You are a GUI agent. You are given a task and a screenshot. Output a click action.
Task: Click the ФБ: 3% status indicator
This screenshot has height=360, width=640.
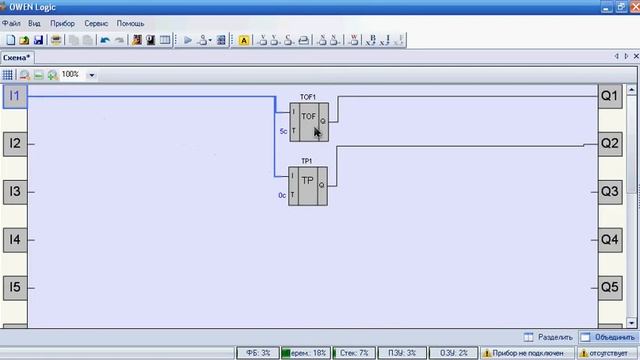(258, 353)
